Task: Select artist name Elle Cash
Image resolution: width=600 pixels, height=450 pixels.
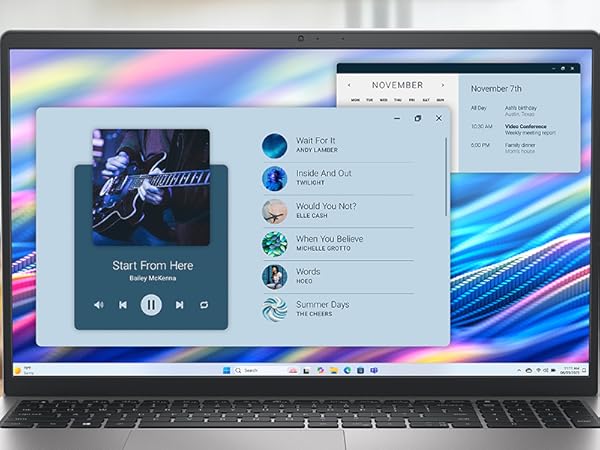Action: click(312, 216)
